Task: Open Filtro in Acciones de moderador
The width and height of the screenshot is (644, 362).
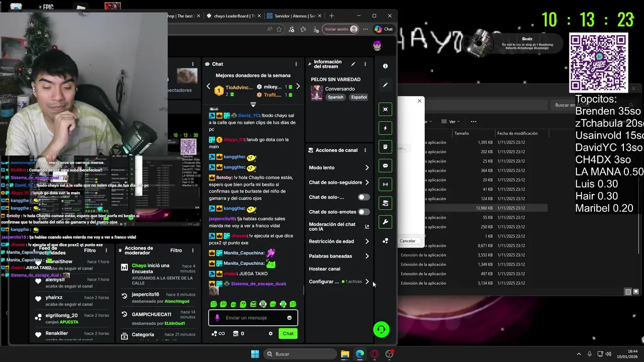Action: coord(176,250)
